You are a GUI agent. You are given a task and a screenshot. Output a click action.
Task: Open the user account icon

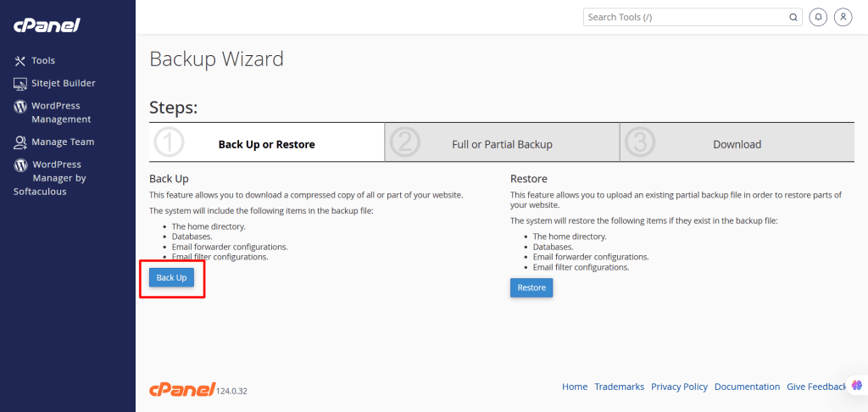(x=843, y=17)
